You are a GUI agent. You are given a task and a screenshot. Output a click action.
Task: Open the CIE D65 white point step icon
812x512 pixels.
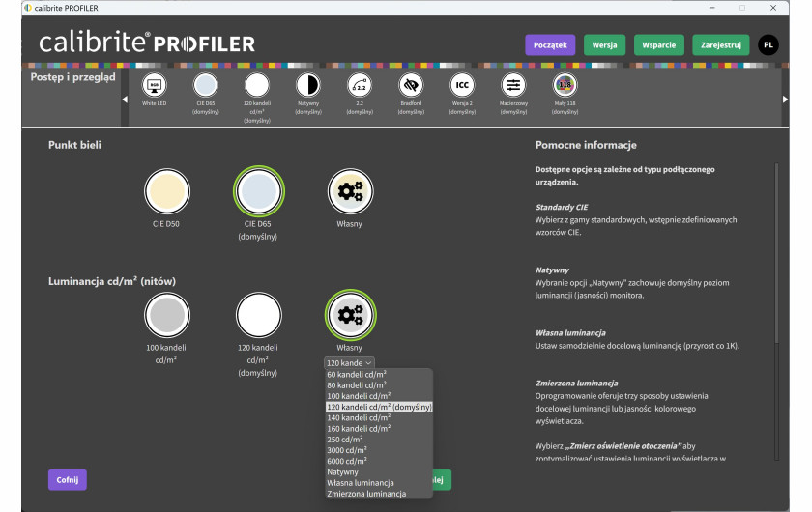click(206, 85)
